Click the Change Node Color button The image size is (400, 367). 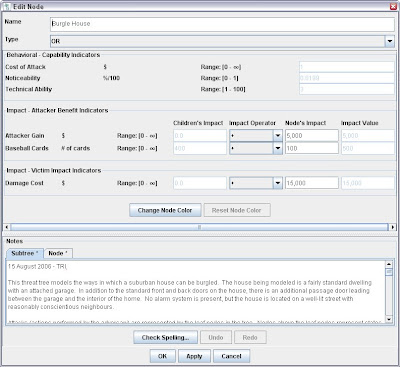[x=165, y=210]
